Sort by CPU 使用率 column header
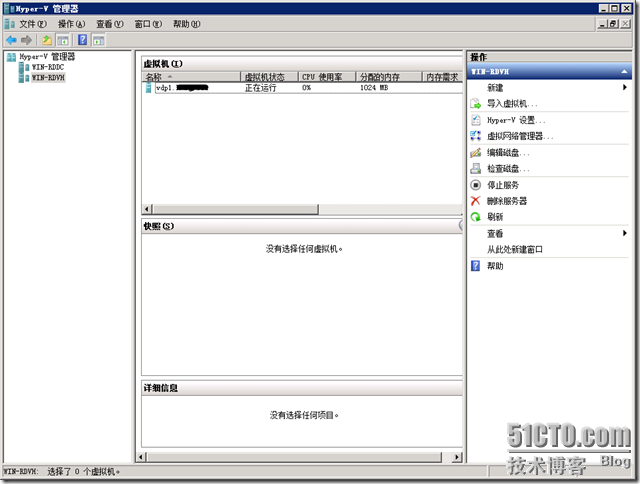The width and height of the screenshot is (640, 484). point(327,77)
